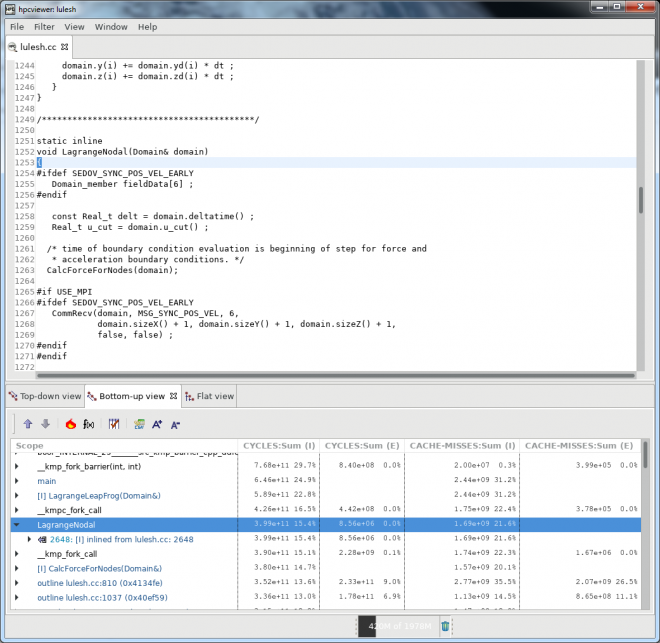Sort by CYCLES:Sum (I) column header

279,446
